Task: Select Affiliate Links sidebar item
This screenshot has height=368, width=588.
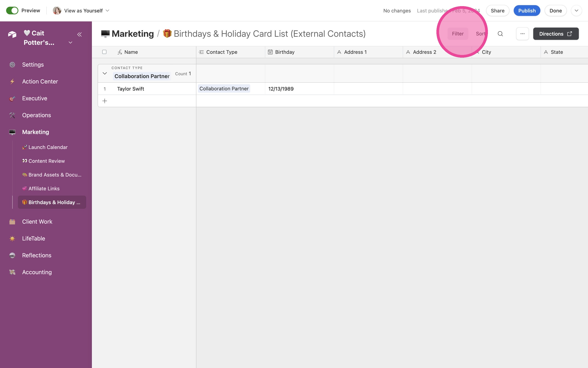Action: (44, 188)
